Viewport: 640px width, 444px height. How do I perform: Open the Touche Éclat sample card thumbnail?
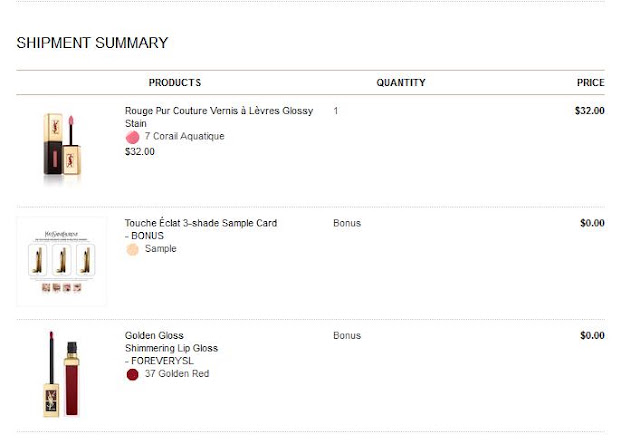[62, 261]
